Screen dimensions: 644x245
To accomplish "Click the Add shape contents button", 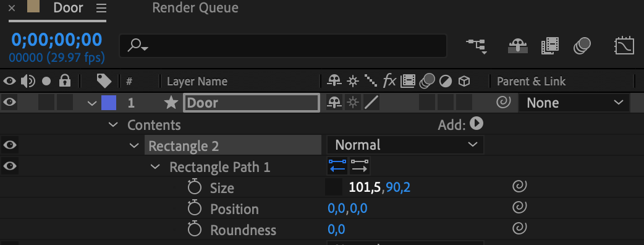I will pyautogui.click(x=477, y=123).
